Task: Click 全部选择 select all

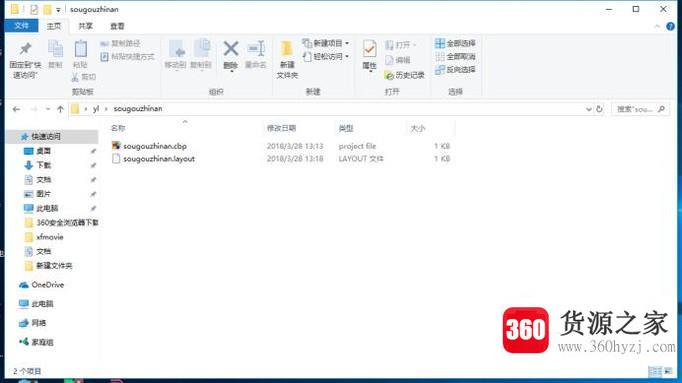Action: [x=455, y=43]
